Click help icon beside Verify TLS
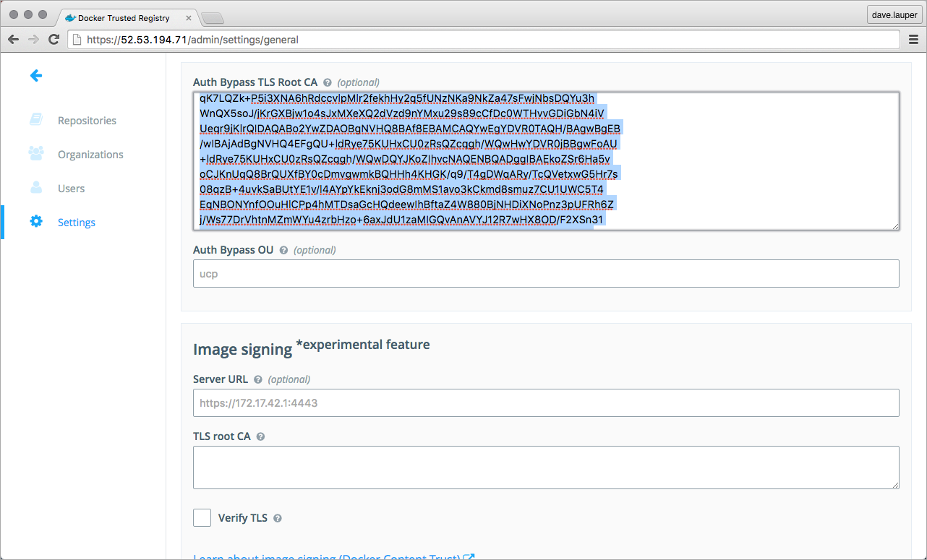Screen dimensions: 927x560 click(x=278, y=518)
